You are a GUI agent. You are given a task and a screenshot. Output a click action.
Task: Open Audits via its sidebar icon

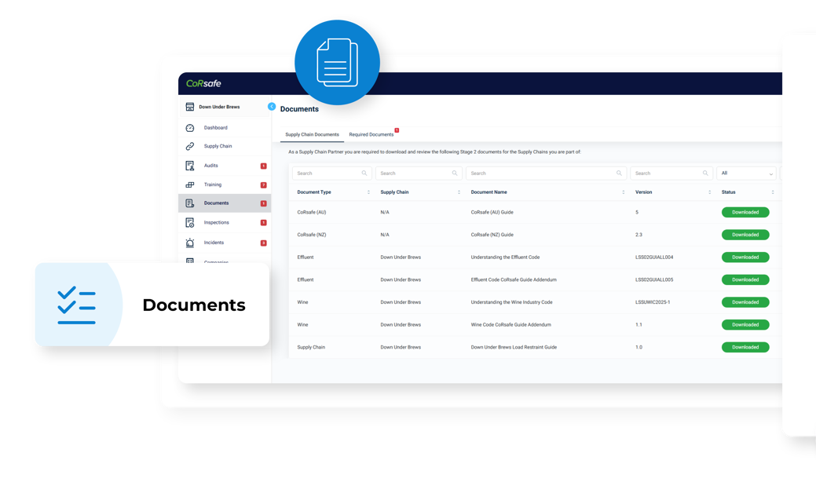[x=190, y=166]
